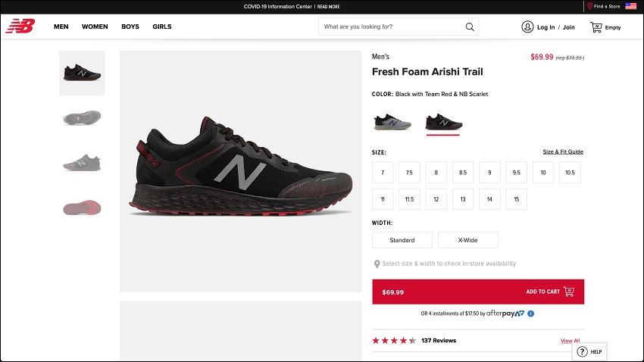Select size 11.5
Image resolution: width=644 pixels, height=362 pixels.
coord(409,199)
